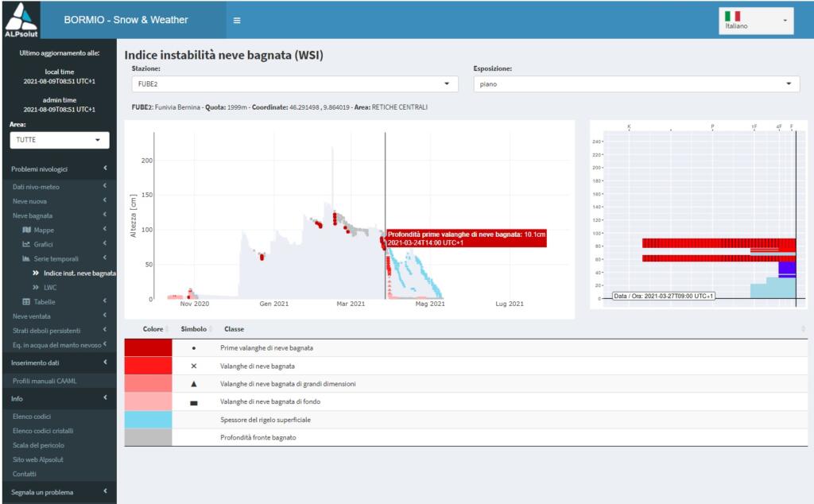Sort table by Simbolo column
Viewport: 814px width, 504px height.
click(194, 329)
